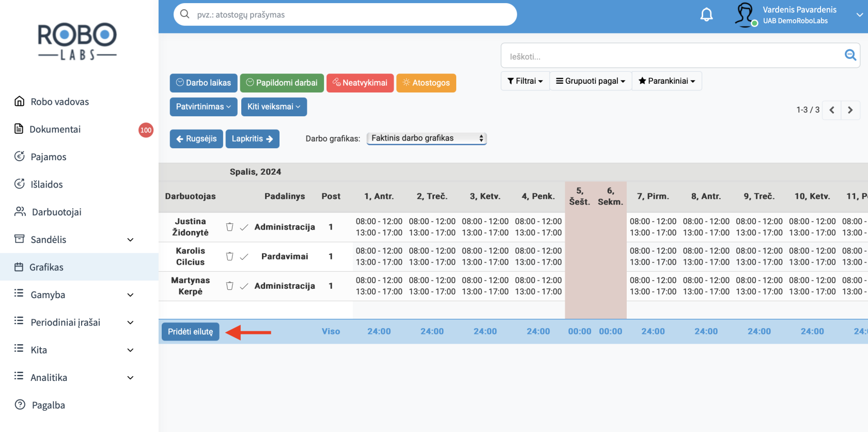Open Darbo grafikas type selector

pos(427,138)
